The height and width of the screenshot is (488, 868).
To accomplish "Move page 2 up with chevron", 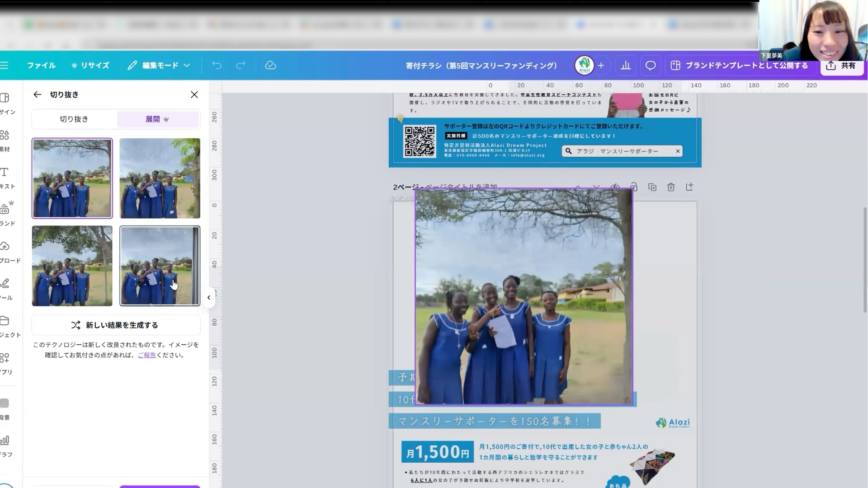I will click(x=578, y=187).
